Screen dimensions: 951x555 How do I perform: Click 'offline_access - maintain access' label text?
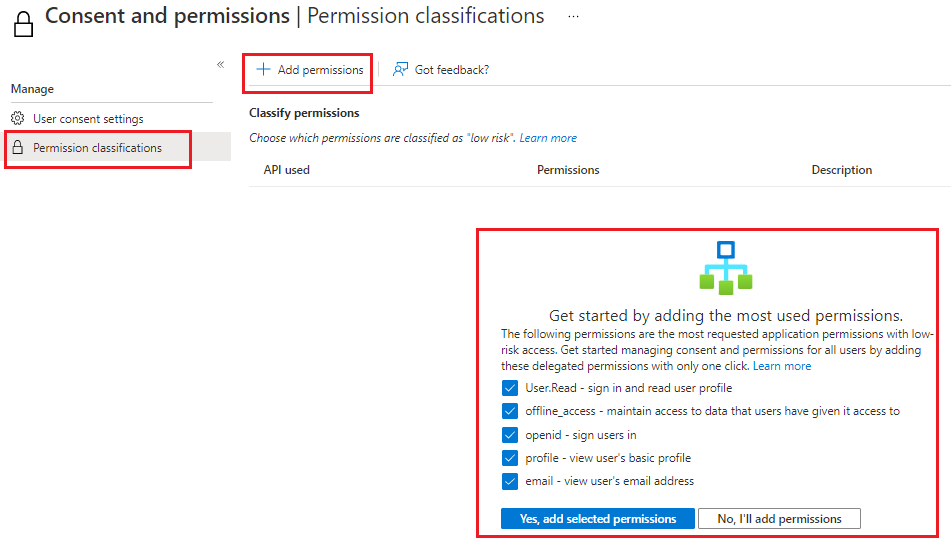coord(712,411)
